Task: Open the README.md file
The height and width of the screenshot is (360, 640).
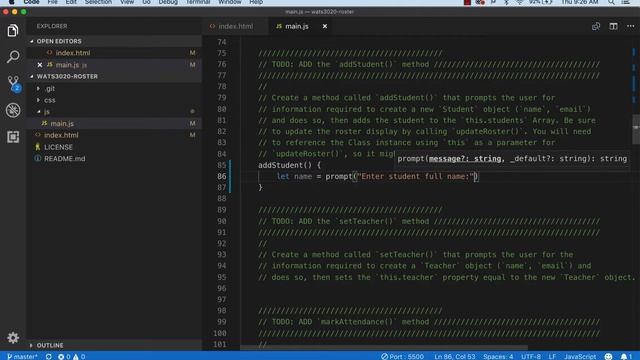Action: pos(114,159)
